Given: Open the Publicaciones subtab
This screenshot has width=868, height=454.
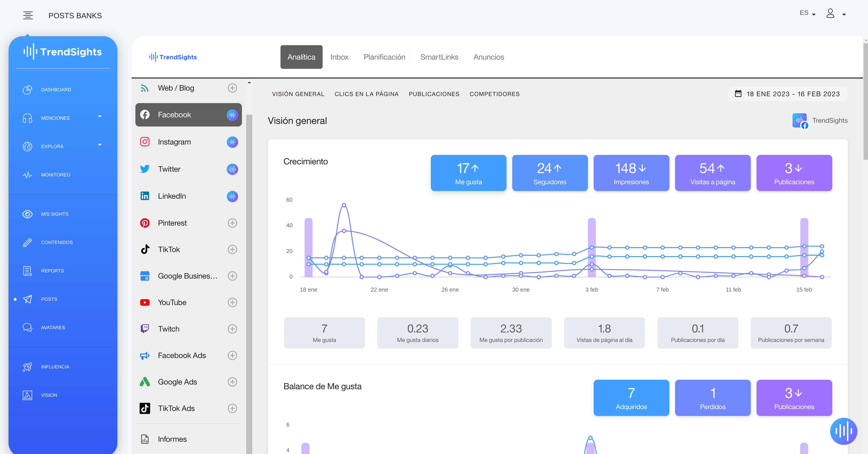Looking at the screenshot, I should 434,94.
